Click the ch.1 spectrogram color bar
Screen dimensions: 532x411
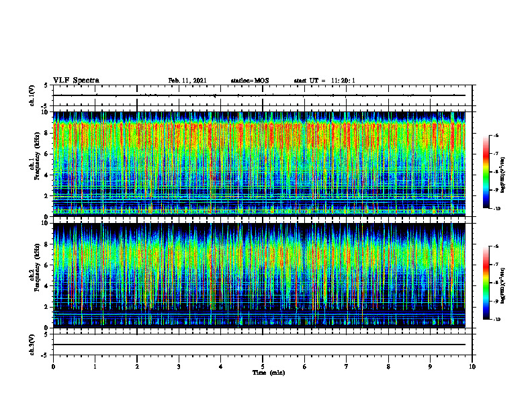(486, 172)
